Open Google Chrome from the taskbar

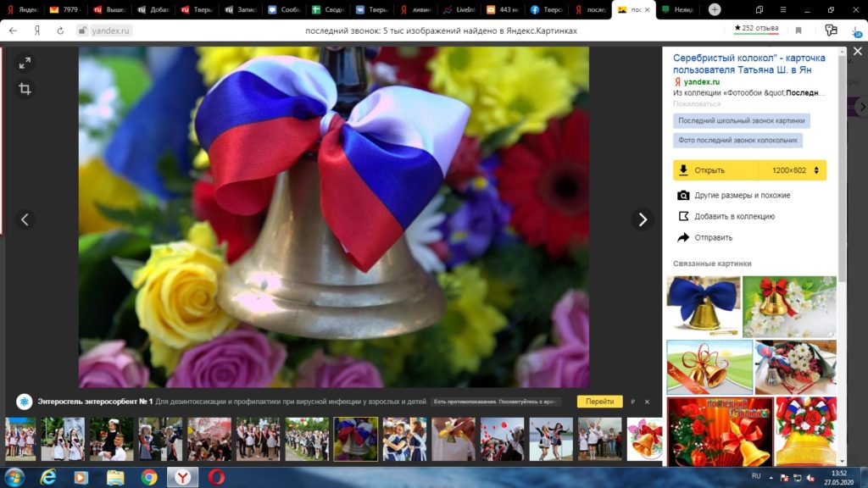(148, 477)
